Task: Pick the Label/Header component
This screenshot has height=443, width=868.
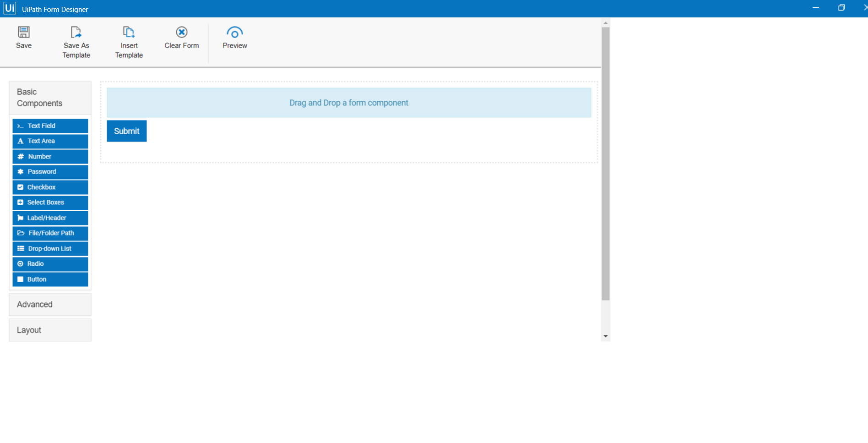Action: click(x=50, y=218)
